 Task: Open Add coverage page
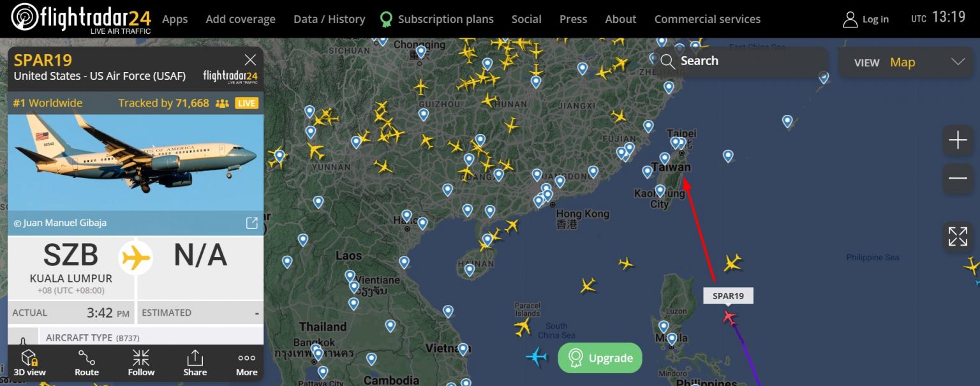pyautogui.click(x=241, y=19)
